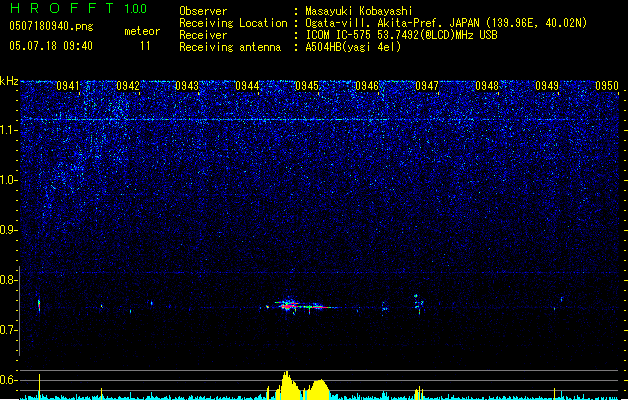The height and width of the screenshot is (400, 629).
Task: Click the meteor count value 11
Action: pyautogui.click(x=145, y=46)
